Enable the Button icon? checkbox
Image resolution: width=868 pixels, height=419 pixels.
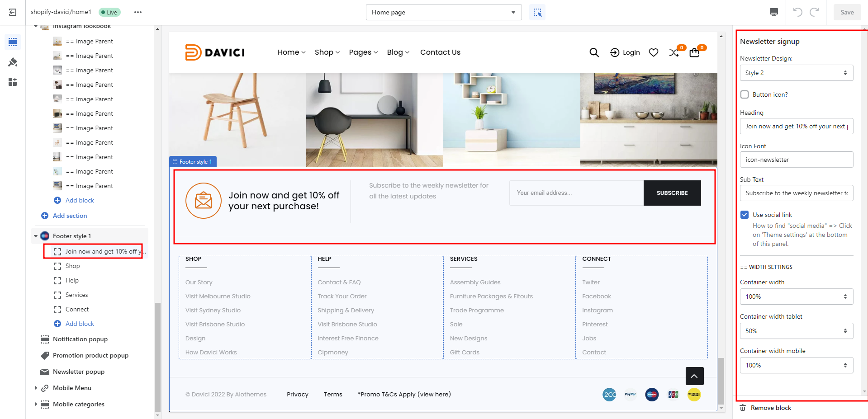(x=745, y=94)
